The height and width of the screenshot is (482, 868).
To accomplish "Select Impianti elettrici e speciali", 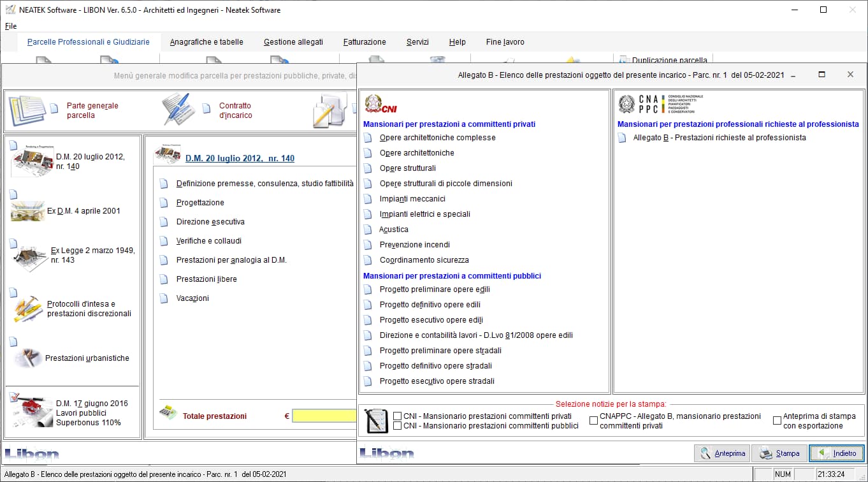I will coord(424,214).
